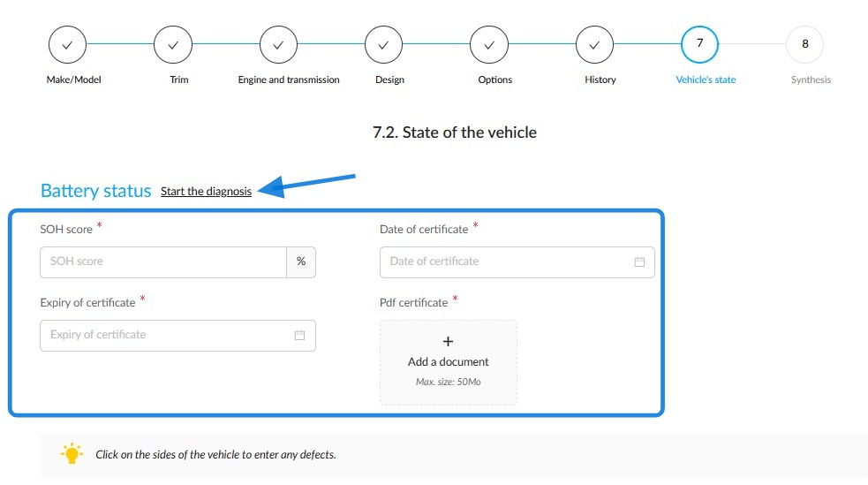Jump to the Options step circle
The image size is (868, 485).
[489, 45]
